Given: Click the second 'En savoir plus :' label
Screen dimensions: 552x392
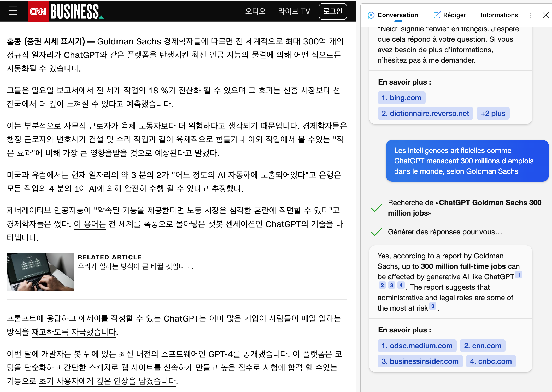Looking at the screenshot, I should (404, 330).
